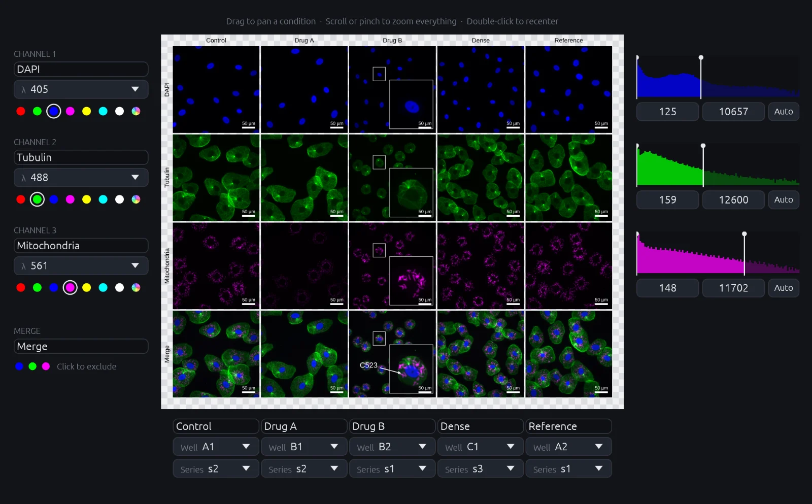Open Series s3 dropdown for Dense

pos(480,469)
